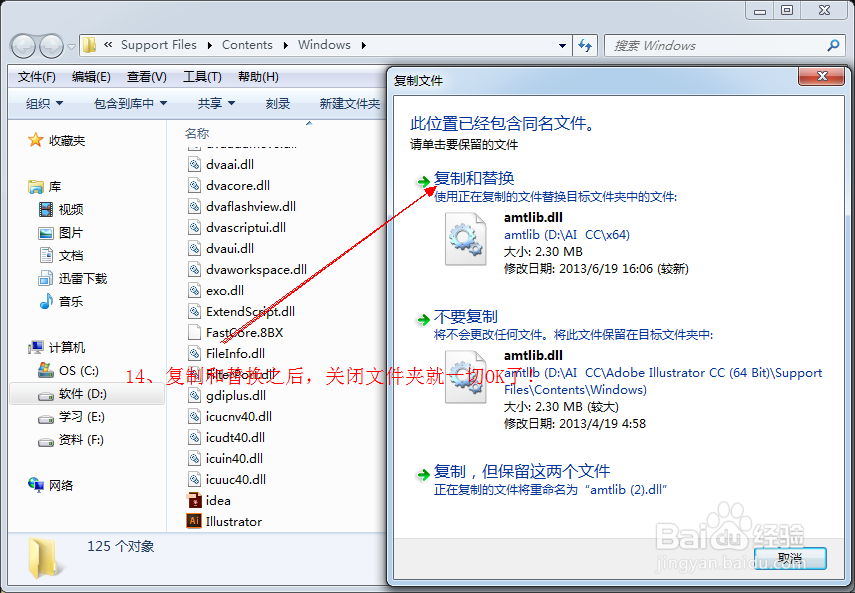Screen dimensions: 855x593
Task: Select file dvacore.dll
Action: (x=229, y=185)
